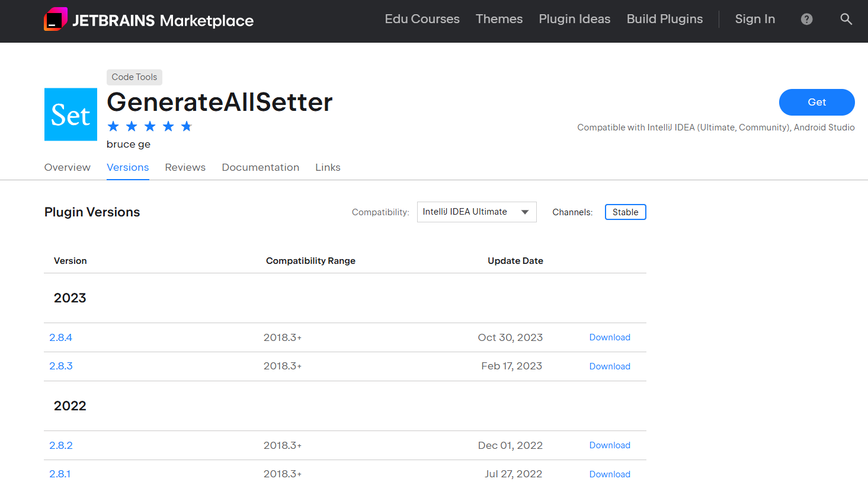Open the IntelliJ IDEA Ultimate compatibility dropdown
The height and width of the screenshot is (488, 868).
pyautogui.click(x=476, y=212)
